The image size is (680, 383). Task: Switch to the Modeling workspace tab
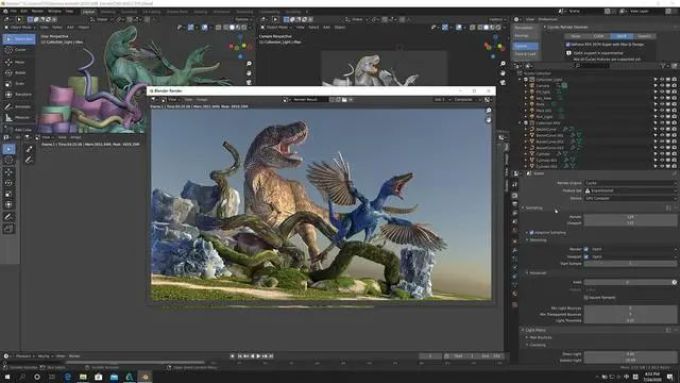[108, 12]
